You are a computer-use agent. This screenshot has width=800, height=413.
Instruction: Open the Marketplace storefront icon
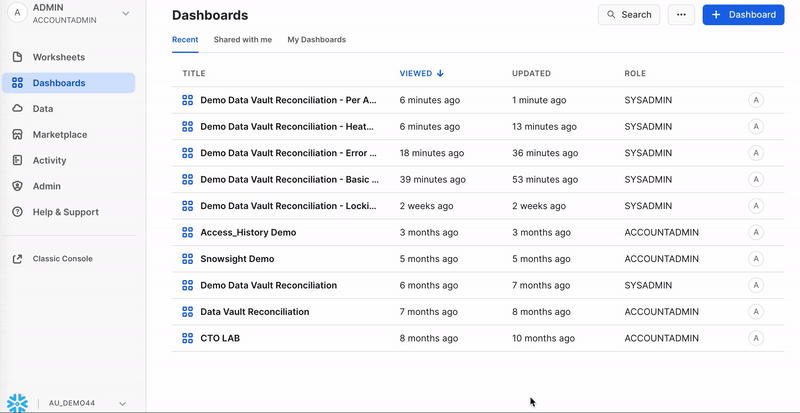pyautogui.click(x=18, y=134)
